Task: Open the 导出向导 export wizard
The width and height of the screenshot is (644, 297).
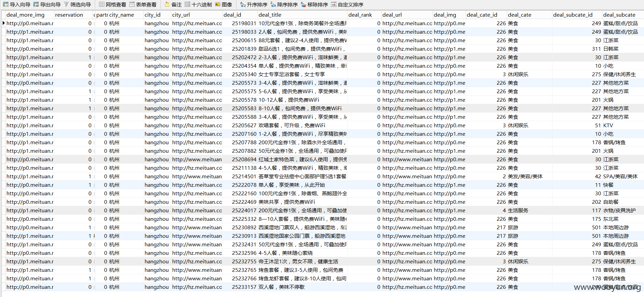Action: (x=47, y=4)
